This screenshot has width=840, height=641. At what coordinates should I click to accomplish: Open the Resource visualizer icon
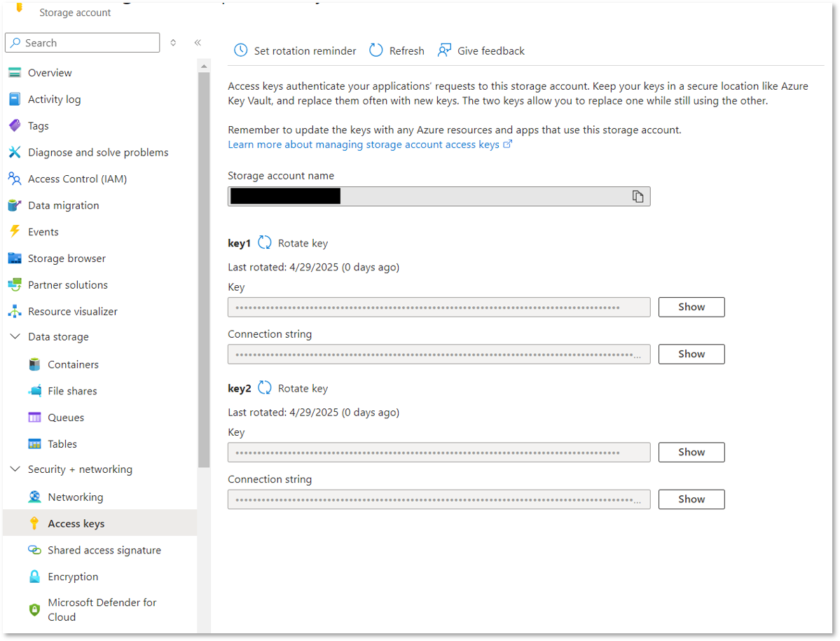15,311
